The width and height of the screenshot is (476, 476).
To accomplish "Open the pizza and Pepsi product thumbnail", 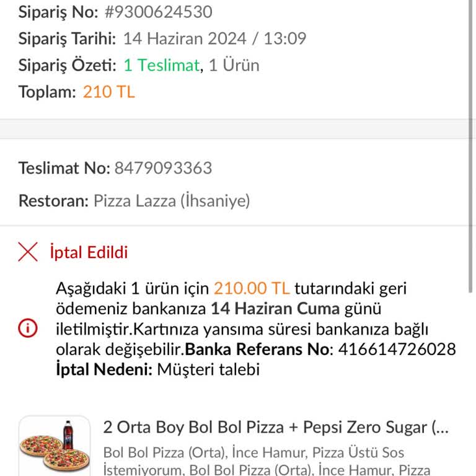I will (55, 447).
